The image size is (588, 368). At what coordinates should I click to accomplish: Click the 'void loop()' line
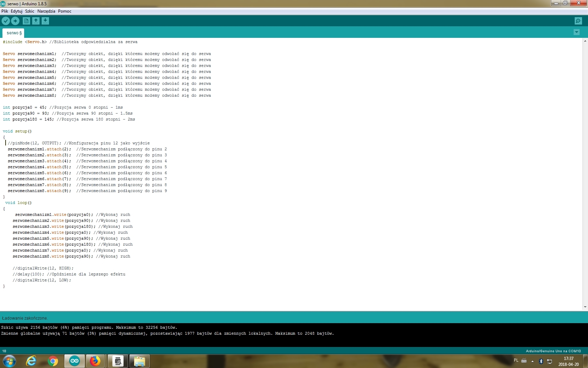(x=19, y=203)
